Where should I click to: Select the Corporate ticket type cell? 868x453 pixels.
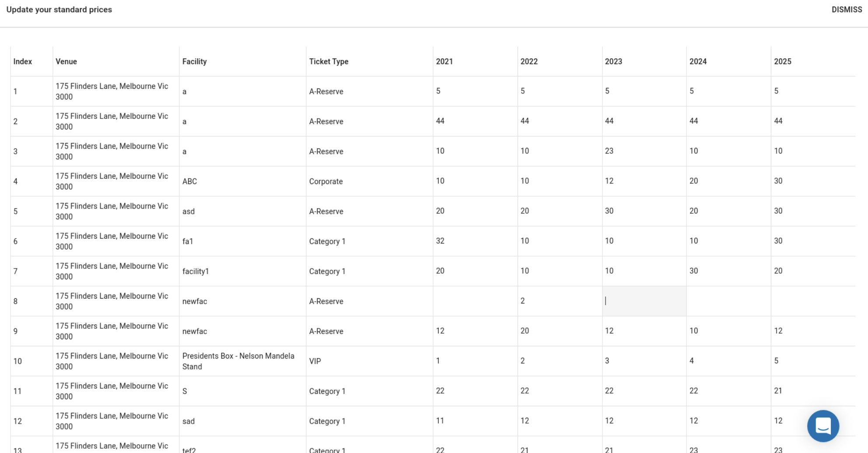[x=325, y=181]
